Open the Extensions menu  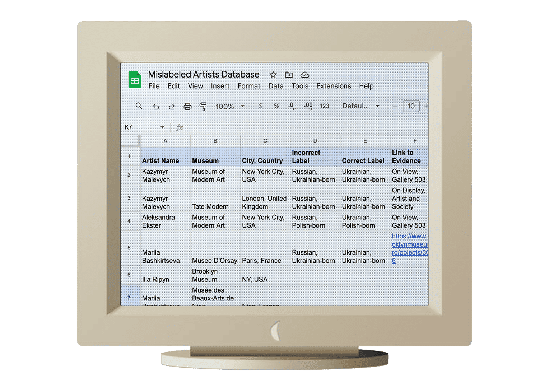click(334, 86)
